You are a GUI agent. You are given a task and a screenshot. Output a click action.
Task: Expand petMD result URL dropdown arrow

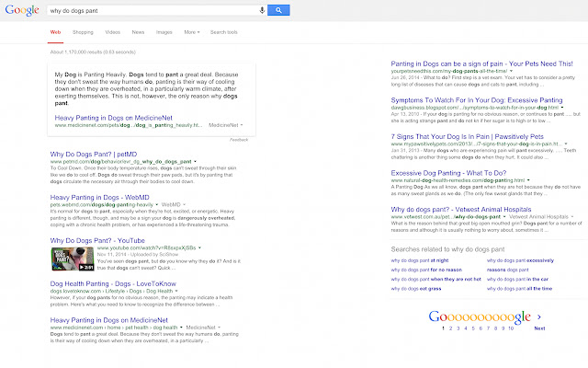(x=196, y=162)
